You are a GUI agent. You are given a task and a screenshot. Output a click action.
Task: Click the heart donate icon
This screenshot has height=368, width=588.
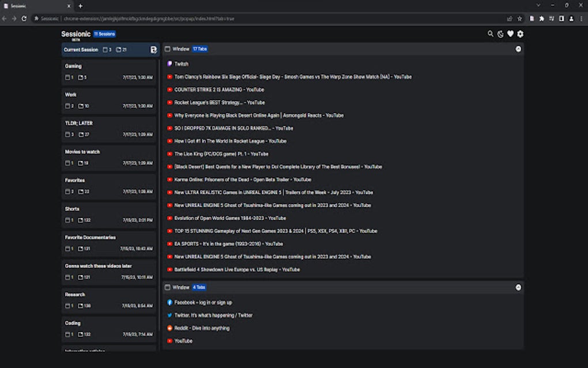coord(510,34)
